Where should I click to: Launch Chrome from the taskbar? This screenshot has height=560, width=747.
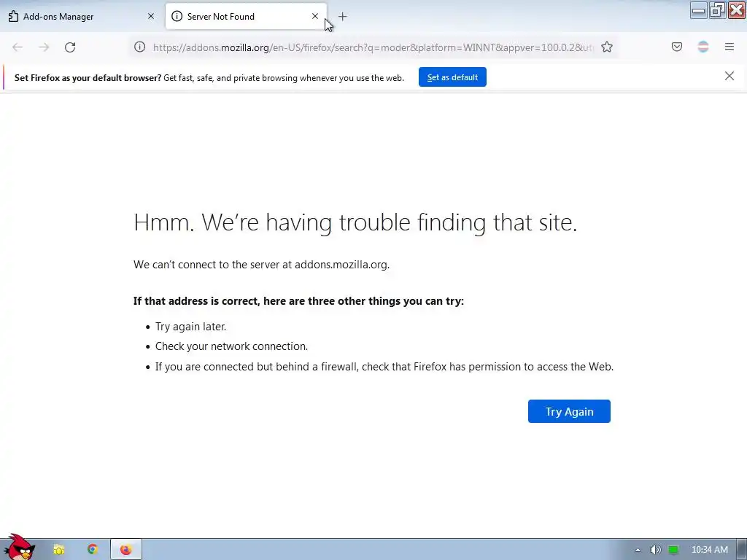[93, 550]
